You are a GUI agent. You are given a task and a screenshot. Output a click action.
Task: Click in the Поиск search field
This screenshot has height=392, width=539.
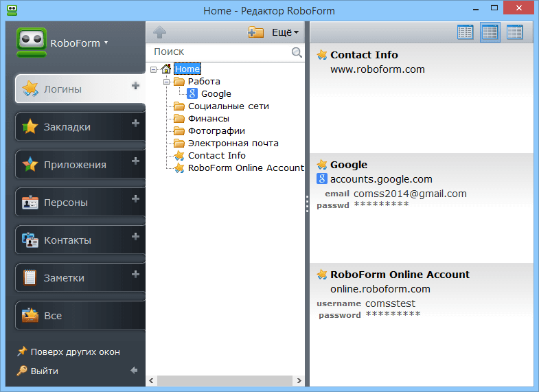pyautogui.click(x=220, y=52)
